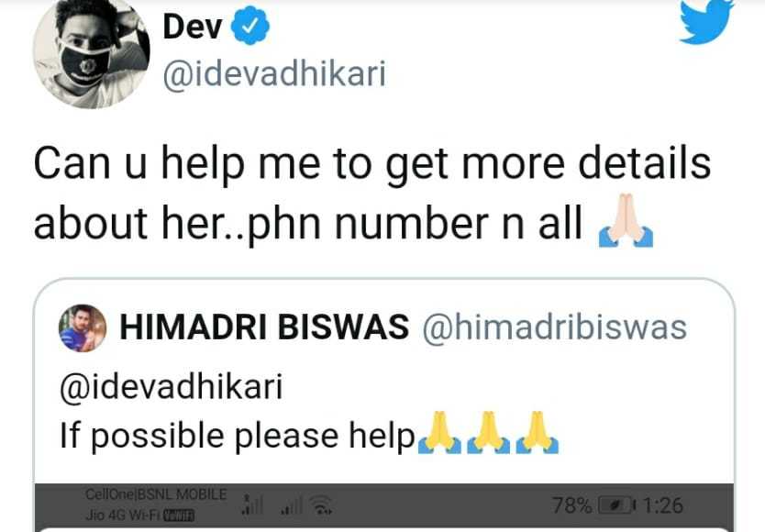Click the CellOne|BSNL MOBILE carrier label
The width and height of the screenshot is (765, 532).
(156, 494)
